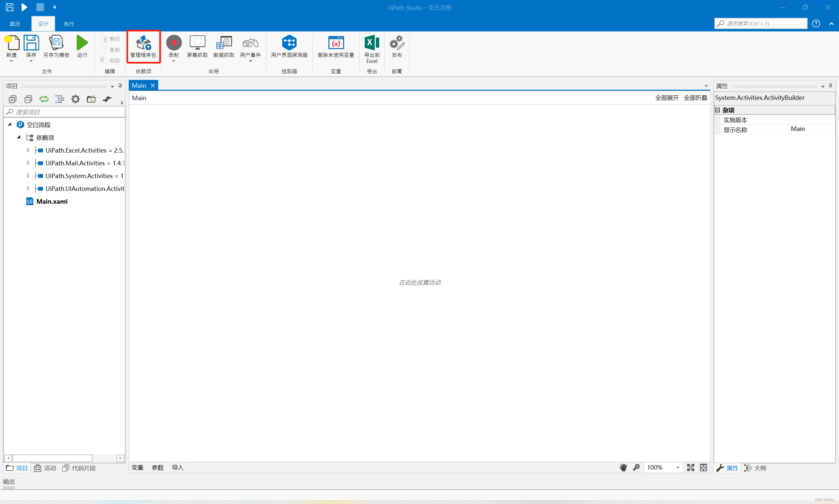Image resolution: width=839 pixels, height=504 pixels.
Task: Click the fit to screen icon
Action: [691, 468]
